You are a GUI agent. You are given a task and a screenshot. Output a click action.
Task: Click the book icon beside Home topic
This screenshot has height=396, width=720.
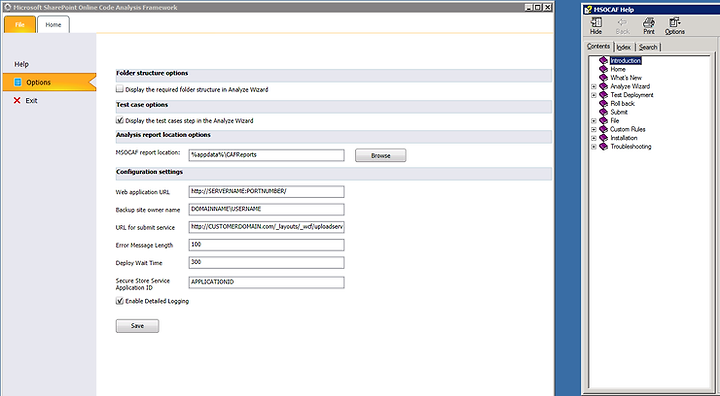point(603,69)
